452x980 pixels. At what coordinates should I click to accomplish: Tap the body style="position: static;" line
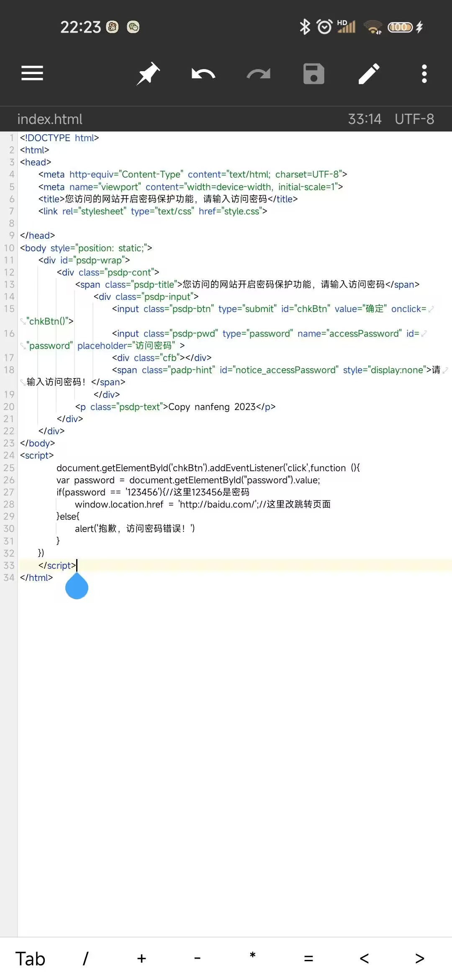pyautogui.click(x=86, y=248)
